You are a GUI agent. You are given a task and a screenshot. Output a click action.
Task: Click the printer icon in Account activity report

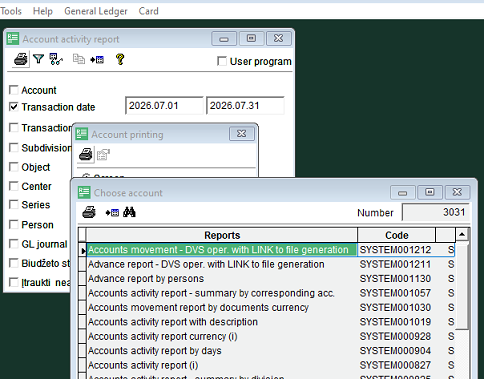pos(21,59)
